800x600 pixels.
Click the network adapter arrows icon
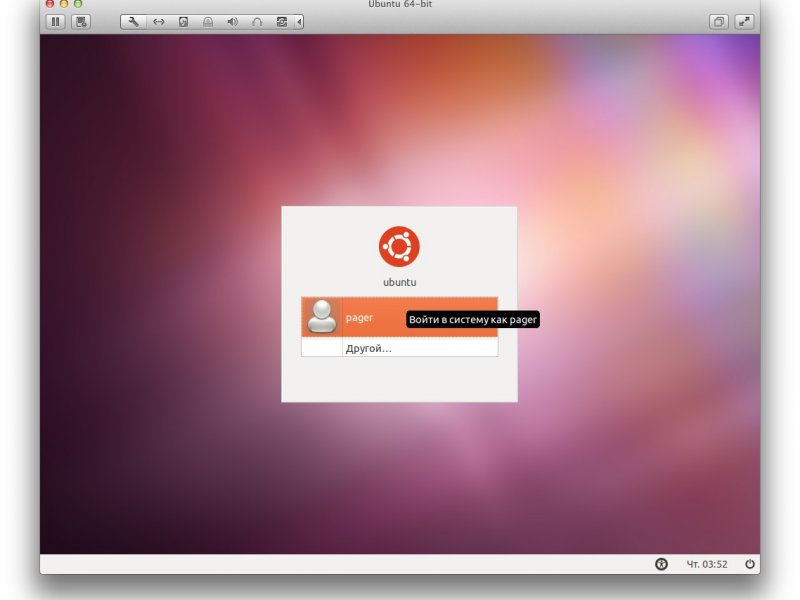159,22
